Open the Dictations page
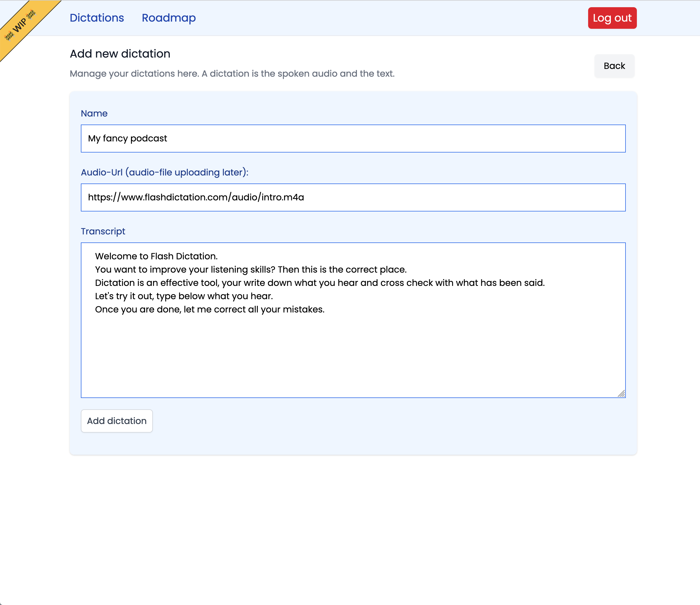700x605 pixels. point(97,18)
